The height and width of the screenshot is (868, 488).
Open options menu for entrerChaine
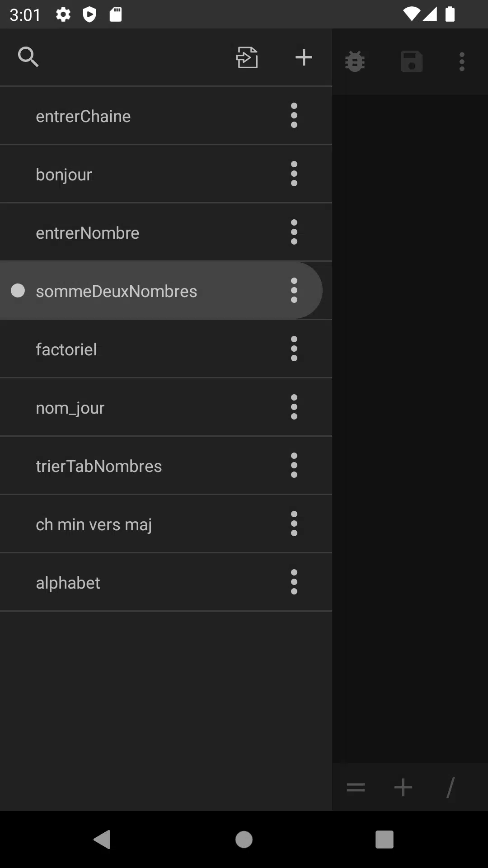294,115
